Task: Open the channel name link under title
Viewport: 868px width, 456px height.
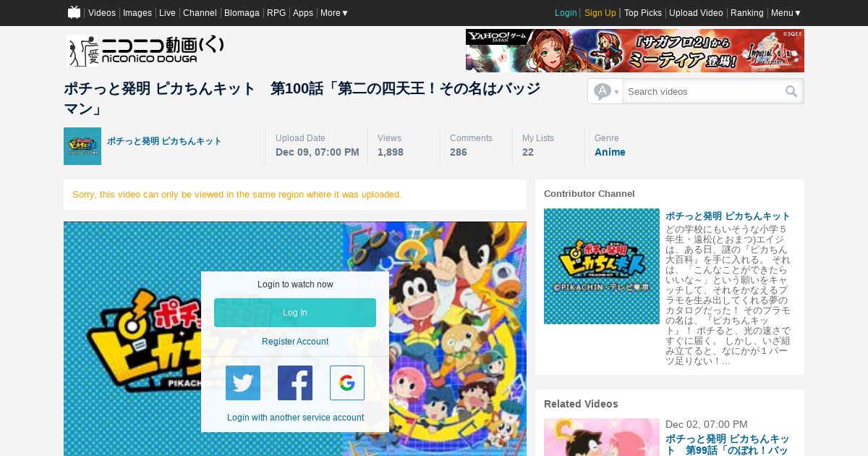Action: tap(164, 141)
